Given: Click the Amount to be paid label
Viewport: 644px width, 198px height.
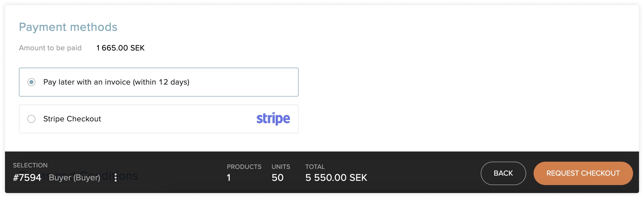Looking at the screenshot, I should click(50, 48).
